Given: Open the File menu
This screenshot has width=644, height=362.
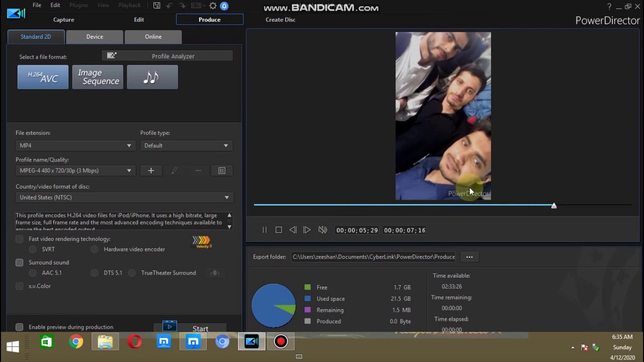Looking at the screenshot, I should (37, 5).
